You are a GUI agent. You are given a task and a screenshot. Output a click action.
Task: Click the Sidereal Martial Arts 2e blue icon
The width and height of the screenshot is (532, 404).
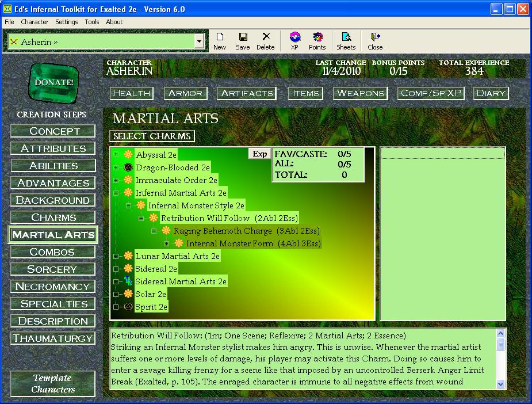click(128, 281)
